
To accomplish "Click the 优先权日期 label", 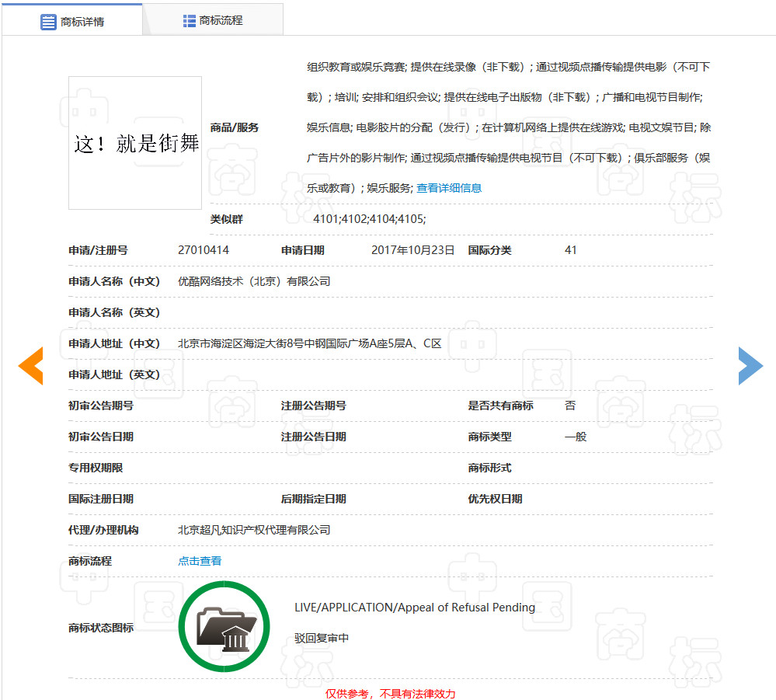I will (496, 499).
